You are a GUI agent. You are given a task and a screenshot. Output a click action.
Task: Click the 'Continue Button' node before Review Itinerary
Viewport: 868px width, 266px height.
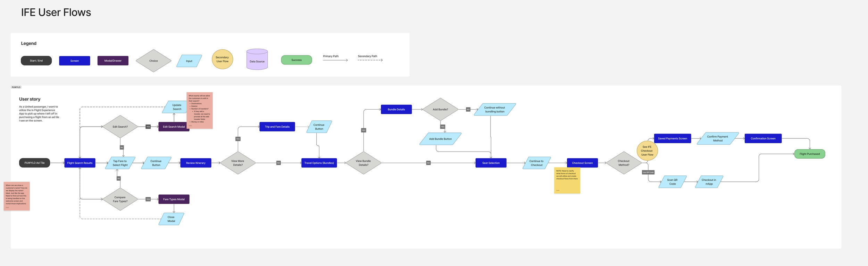pos(156,163)
